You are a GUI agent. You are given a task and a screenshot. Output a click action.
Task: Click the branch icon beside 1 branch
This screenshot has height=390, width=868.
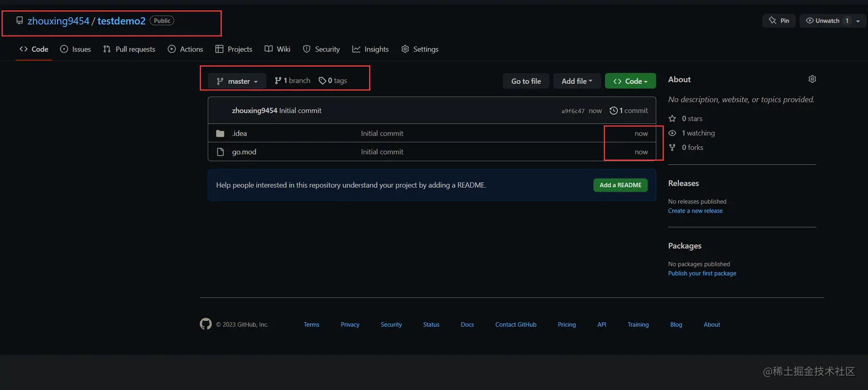point(278,81)
